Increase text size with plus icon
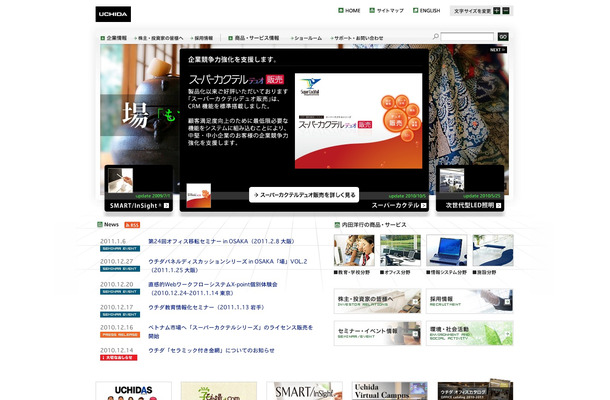The image size is (610, 400). tap(497, 11)
